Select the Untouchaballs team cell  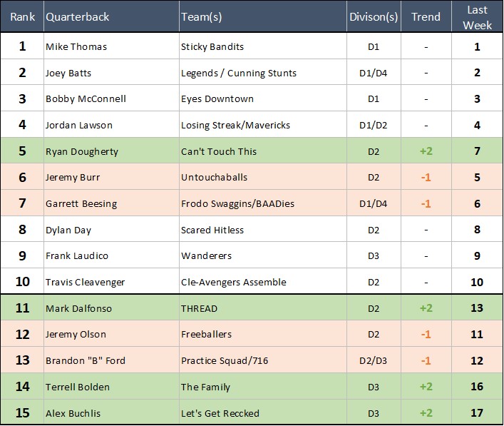[x=214, y=178]
